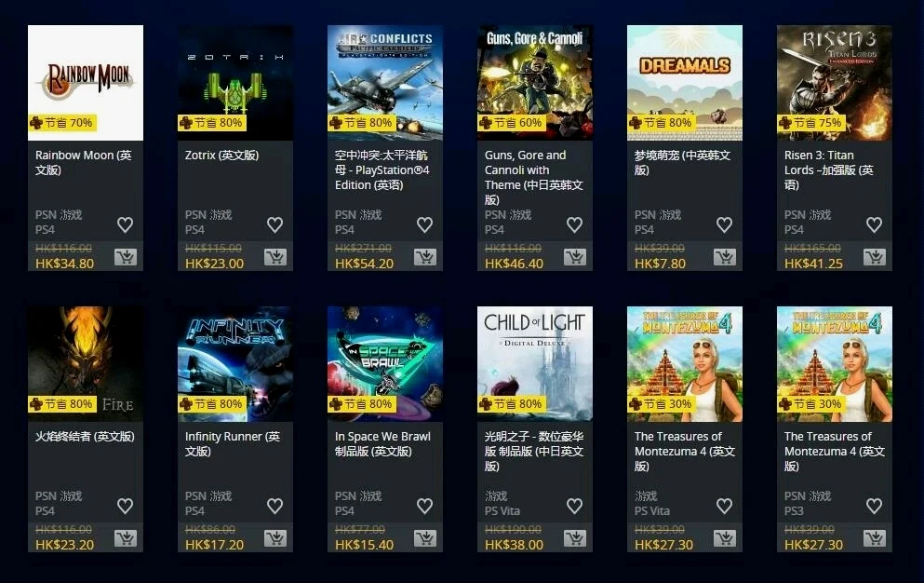Add In Space We Brawl to cart
Image resolution: width=924 pixels, height=583 pixels.
pos(425,538)
